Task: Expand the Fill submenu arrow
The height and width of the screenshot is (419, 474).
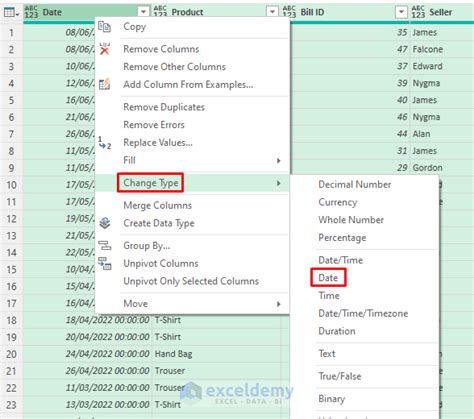Action: (x=279, y=160)
